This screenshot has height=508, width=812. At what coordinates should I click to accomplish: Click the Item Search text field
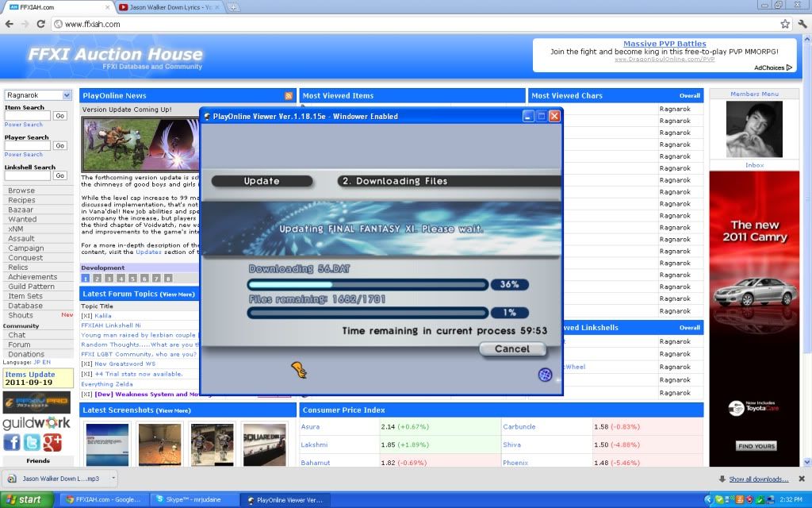[27, 116]
